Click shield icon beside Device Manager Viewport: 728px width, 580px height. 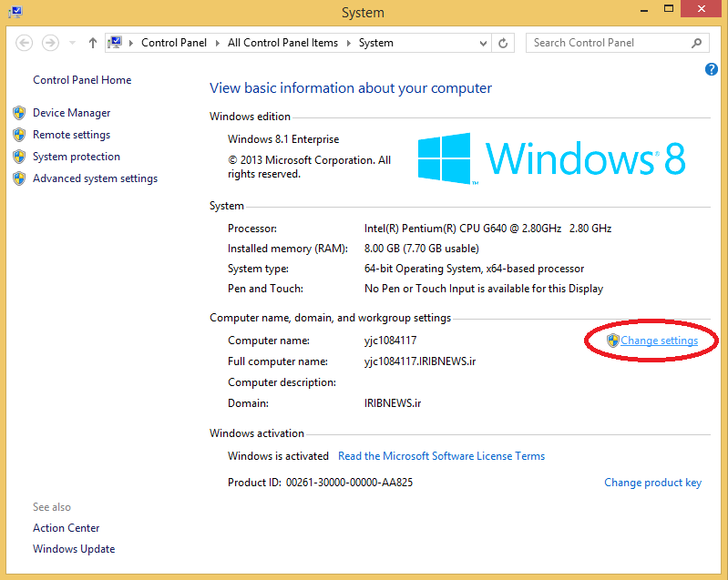tap(19, 113)
